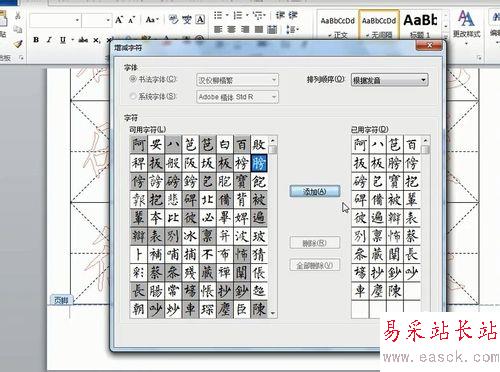500x372 pixels.
Task: Select 別 in the used characters list
Action: point(360,236)
